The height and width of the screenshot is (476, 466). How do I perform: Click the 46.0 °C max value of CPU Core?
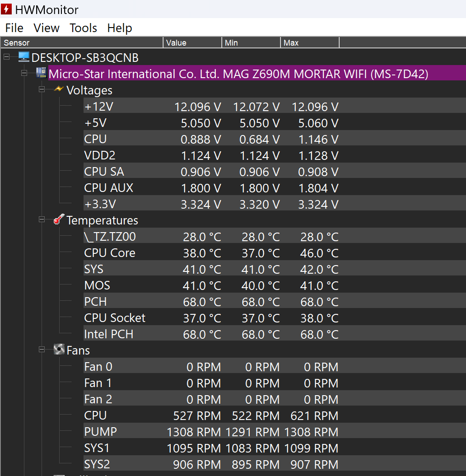(x=319, y=253)
